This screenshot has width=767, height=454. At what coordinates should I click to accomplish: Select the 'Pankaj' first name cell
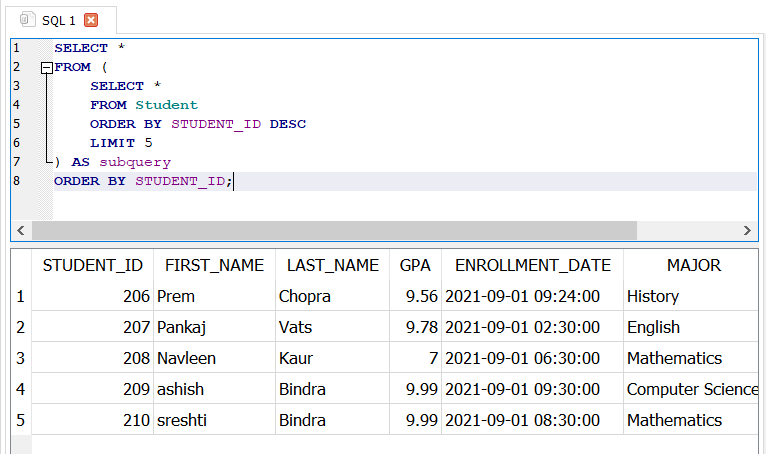214,327
